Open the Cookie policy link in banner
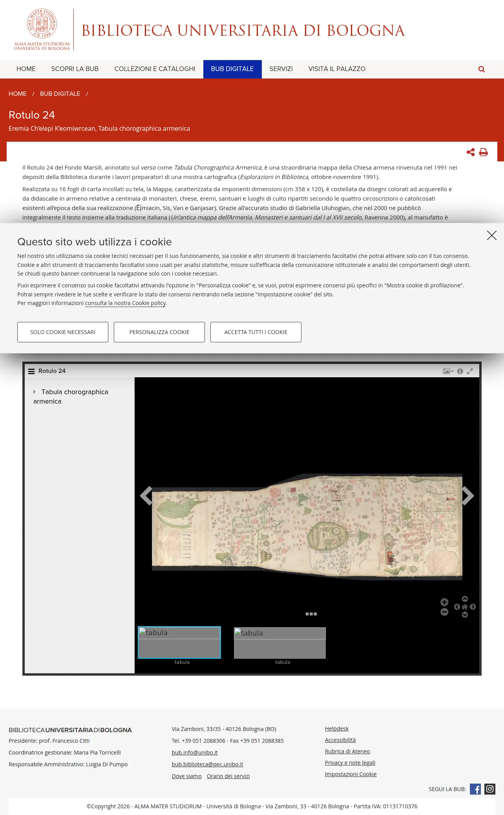504x815 pixels. point(126,303)
